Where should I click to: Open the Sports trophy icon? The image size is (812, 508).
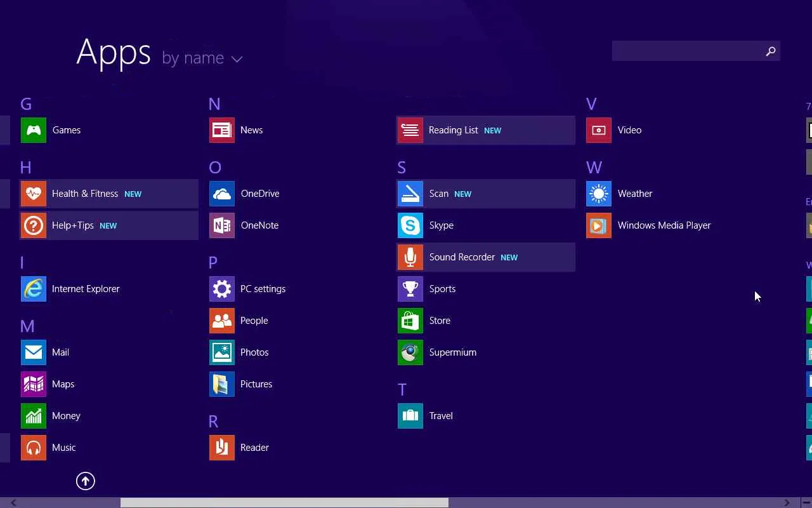410,289
